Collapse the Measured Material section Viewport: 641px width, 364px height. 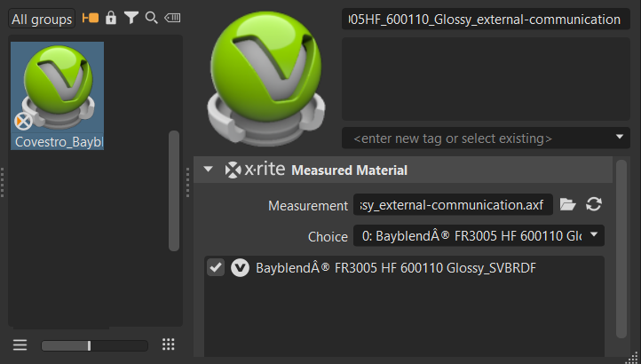click(208, 169)
